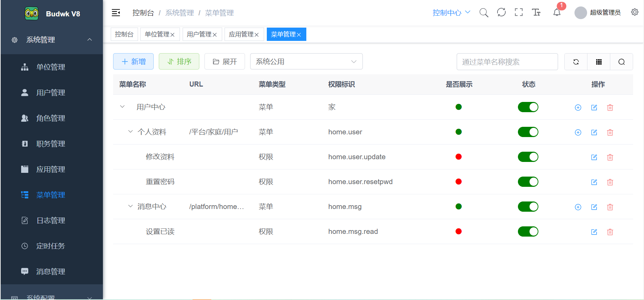Disable the 重置密码 status switch
The height and width of the screenshot is (300, 644).
point(528,182)
